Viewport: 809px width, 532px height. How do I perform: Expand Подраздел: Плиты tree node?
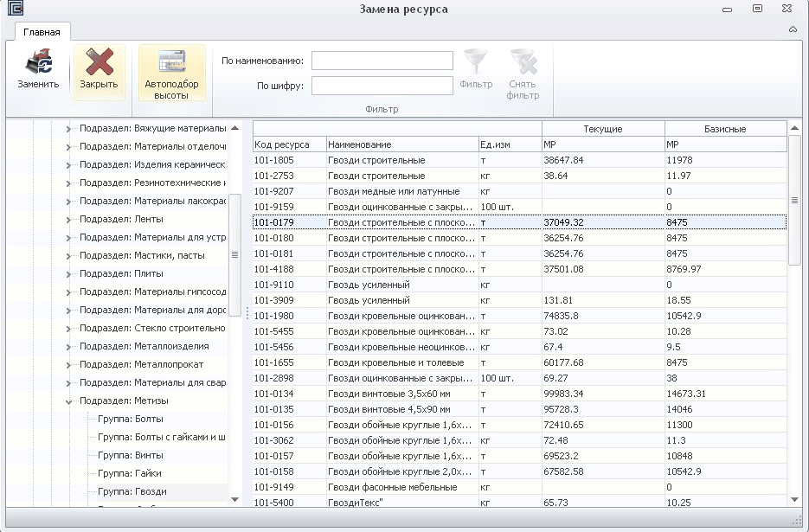69,274
